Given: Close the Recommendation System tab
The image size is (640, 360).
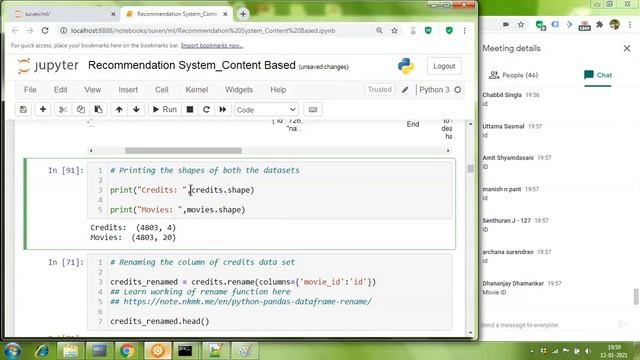Looking at the screenshot, I should click(x=225, y=14).
